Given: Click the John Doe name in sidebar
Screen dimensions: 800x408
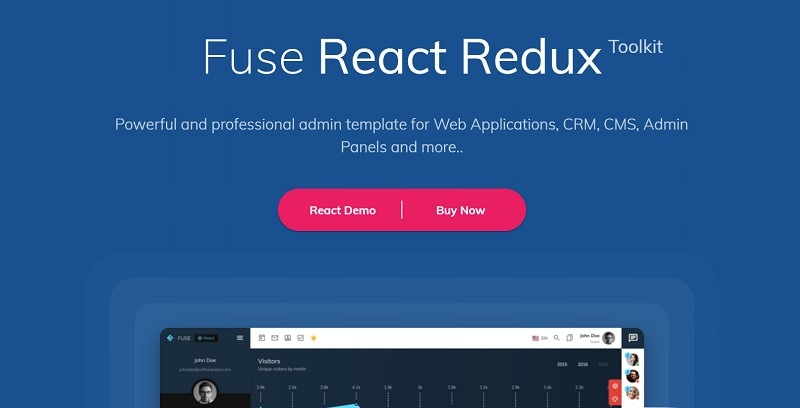Looking at the screenshot, I should [x=205, y=360].
